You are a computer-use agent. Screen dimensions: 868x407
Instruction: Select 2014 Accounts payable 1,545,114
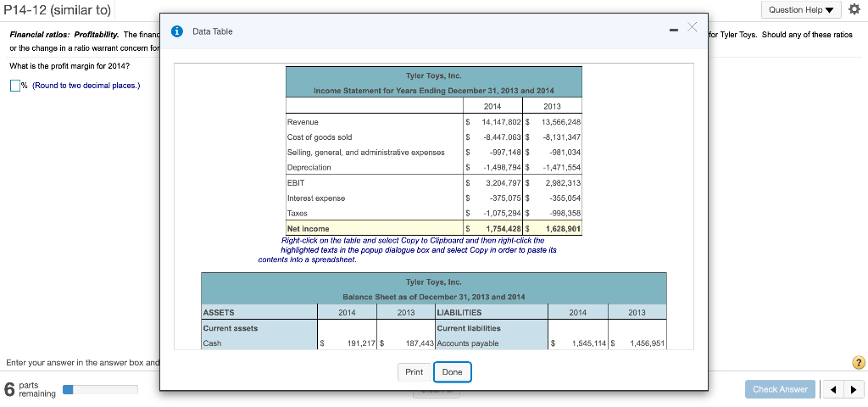pyautogui.click(x=590, y=343)
